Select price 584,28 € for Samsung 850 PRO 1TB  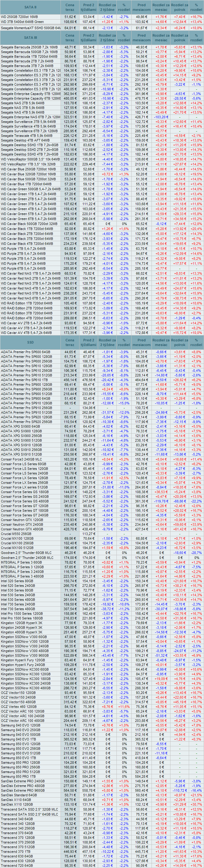(x=70, y=776)
